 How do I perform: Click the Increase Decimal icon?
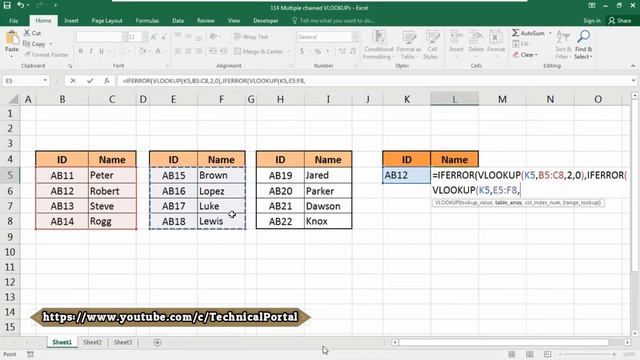click(342, 51)
